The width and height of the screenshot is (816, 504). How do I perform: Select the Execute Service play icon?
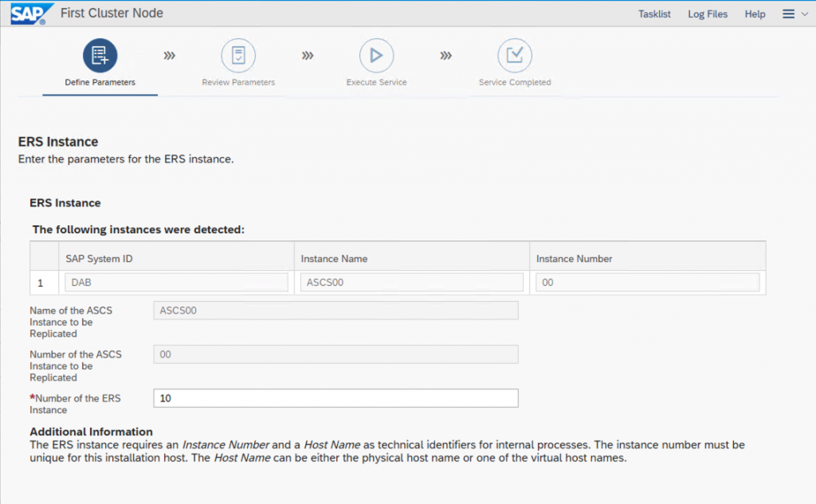tap(376, 55)
